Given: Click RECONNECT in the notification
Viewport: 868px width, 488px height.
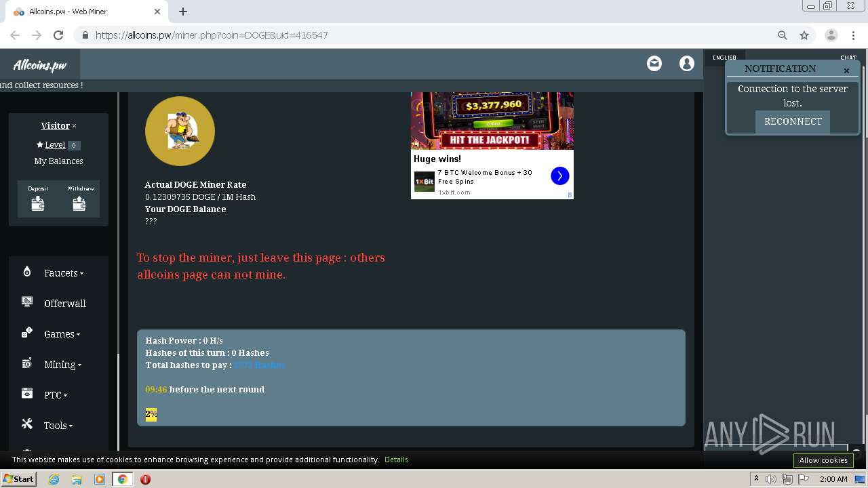Looking at the screenshot, I should click(x=793, y=121).
